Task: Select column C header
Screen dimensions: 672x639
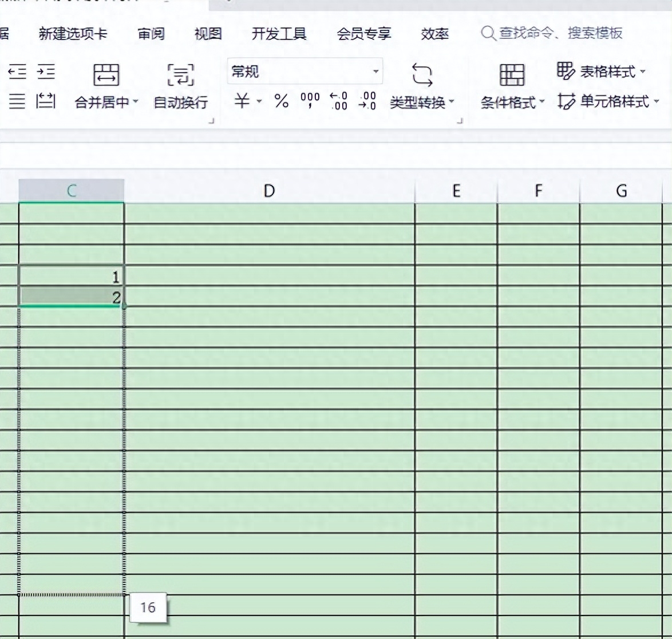Action: [x=72, y=191]
